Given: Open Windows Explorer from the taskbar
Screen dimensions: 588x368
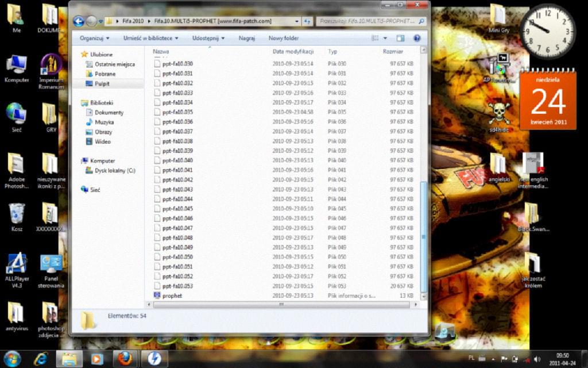Looking at the screenshot, I should coord(69,359).
